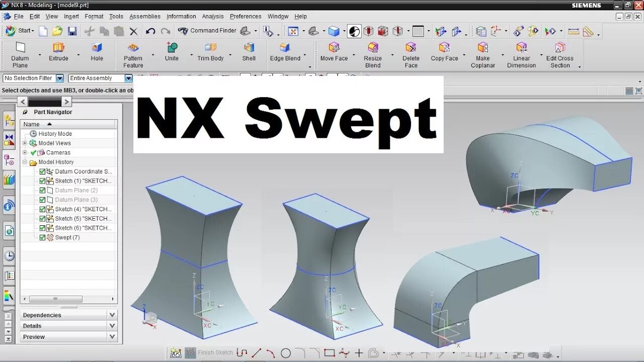Click the Redo arrow icon

(166, 31)
